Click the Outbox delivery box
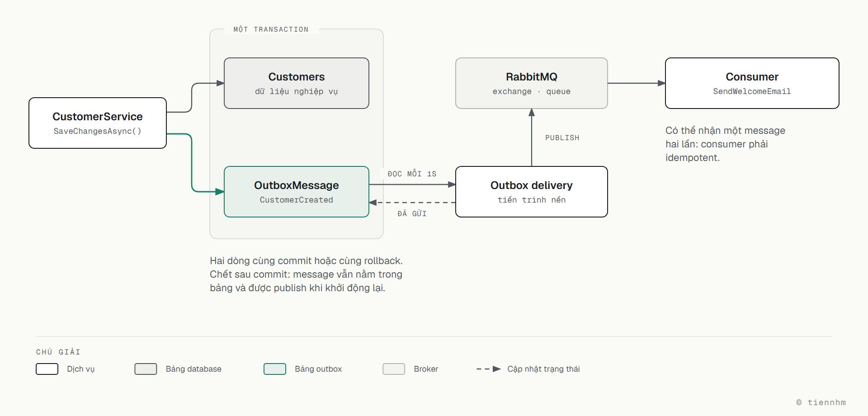 532,192
